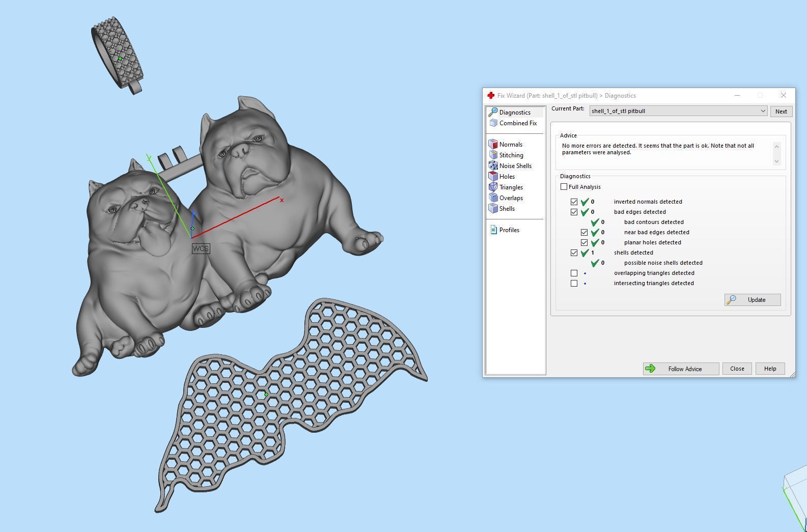
Task: Select the Holes fix step
Action: click(x=507, y=176)
